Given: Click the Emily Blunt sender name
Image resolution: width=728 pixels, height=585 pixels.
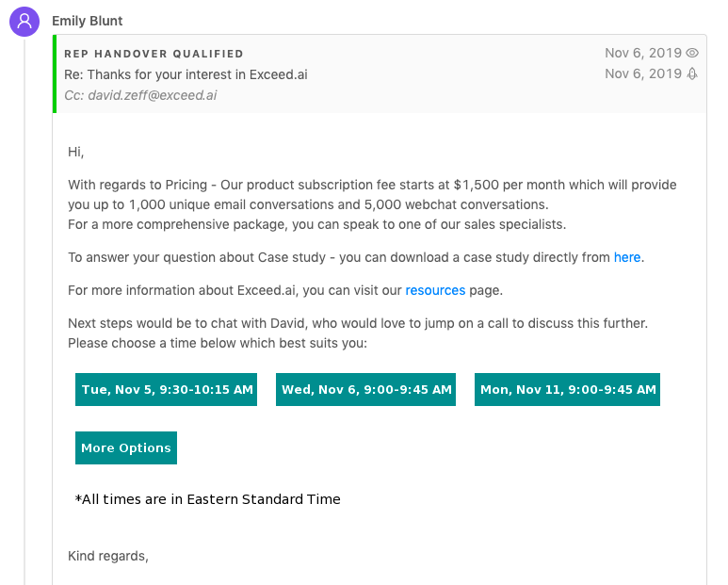Looking at the screenshot, I should point(88,21).
